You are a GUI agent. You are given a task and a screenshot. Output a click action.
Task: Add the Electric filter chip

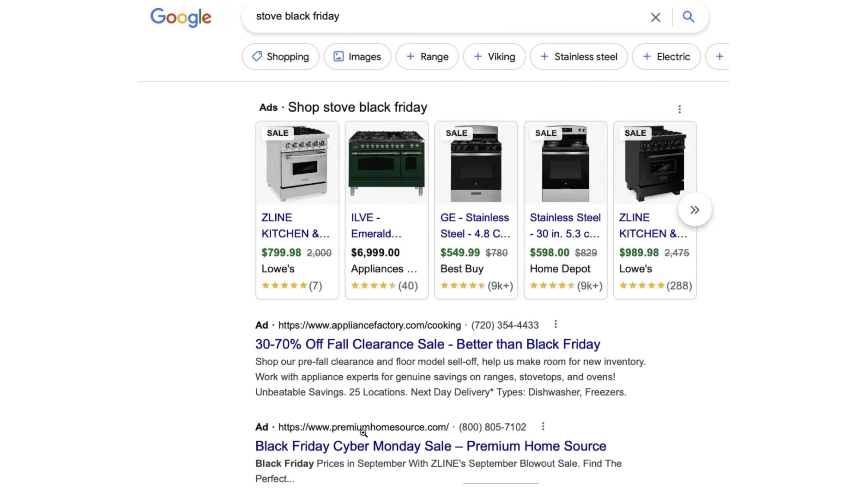666,56
